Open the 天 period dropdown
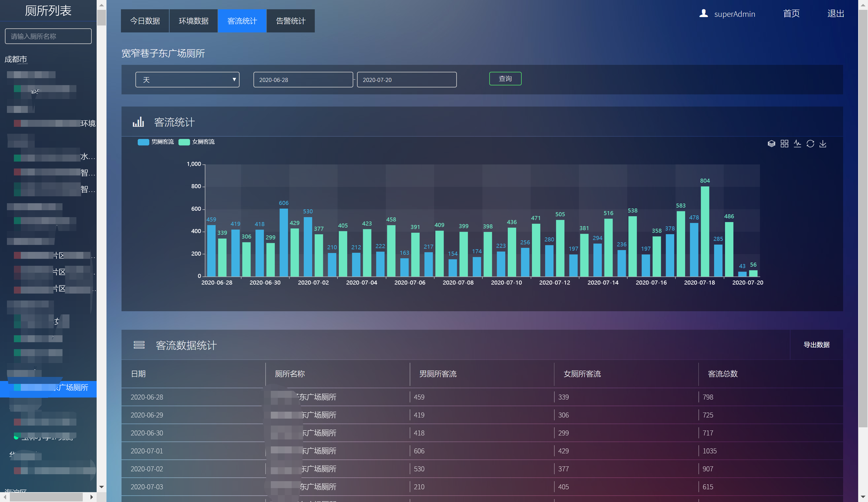The image size is (868, 502). click(x=187, y=80)
